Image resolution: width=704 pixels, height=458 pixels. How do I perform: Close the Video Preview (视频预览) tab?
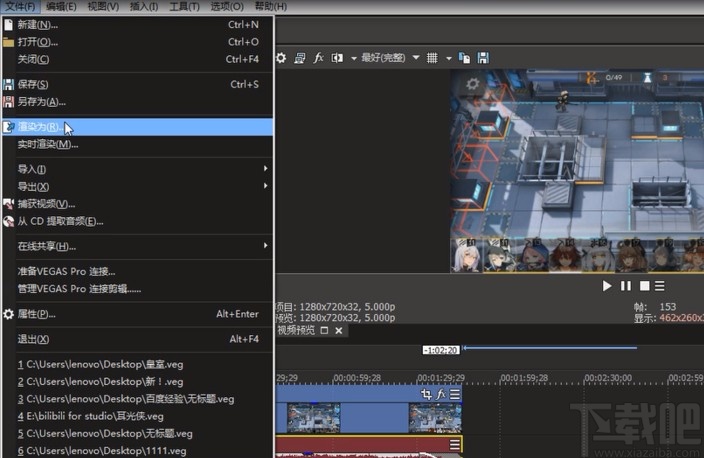pos(338,330)
